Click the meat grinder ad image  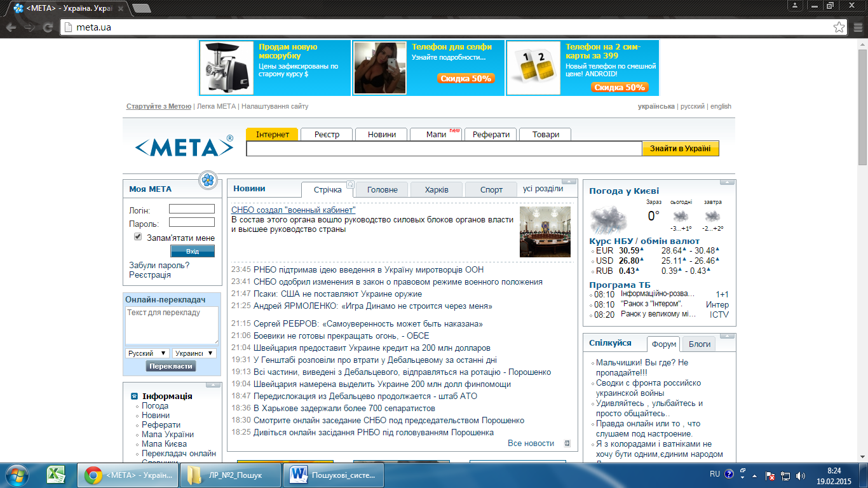coord(227,69)
